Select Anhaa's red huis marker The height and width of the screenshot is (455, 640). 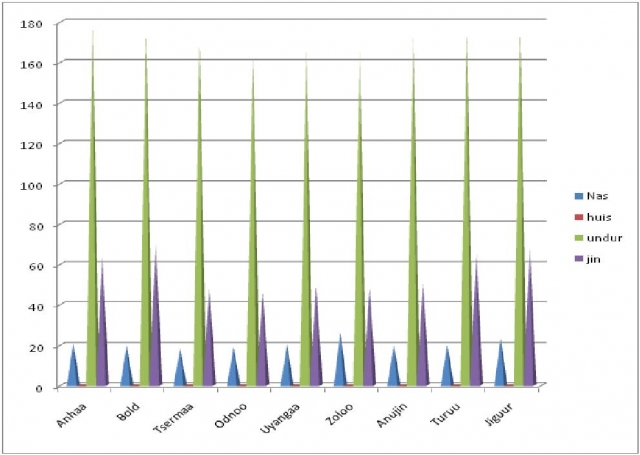click(82, 384)
